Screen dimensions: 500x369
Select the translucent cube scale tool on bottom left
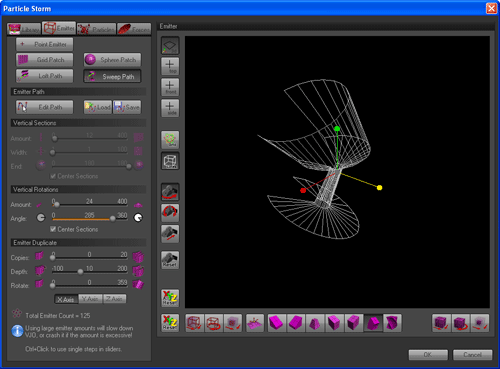[233, 323]
